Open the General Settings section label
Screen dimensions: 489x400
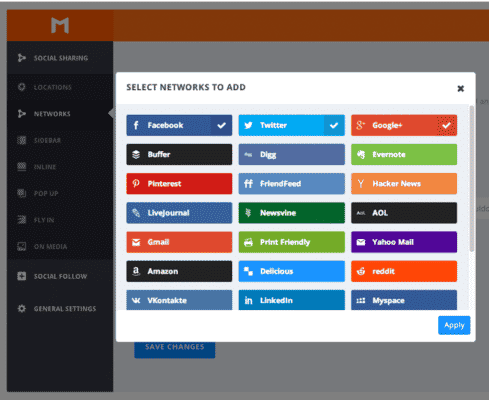tap(65, 309)
